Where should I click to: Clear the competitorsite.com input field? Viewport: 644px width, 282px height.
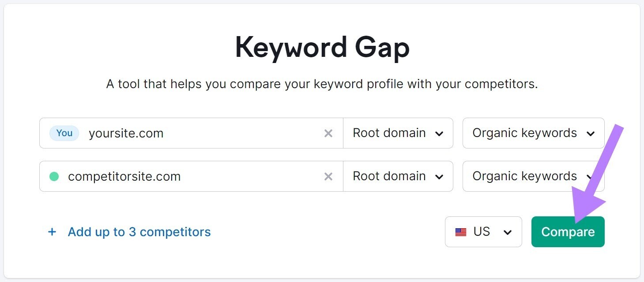[328, 176]
